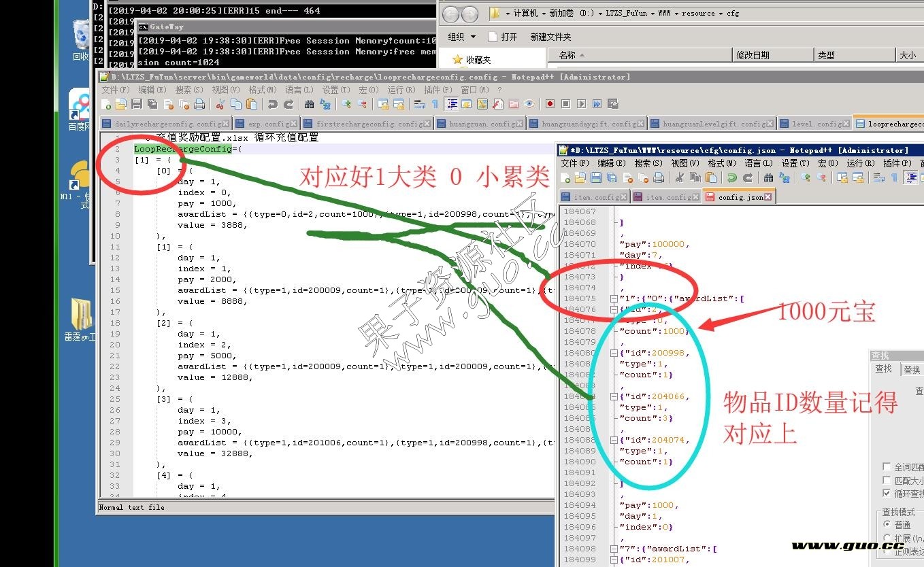Viewport: 924px width, 567px height.
Task: Collapse the fold marker at line 184075
Action: [x=614, y=298]
